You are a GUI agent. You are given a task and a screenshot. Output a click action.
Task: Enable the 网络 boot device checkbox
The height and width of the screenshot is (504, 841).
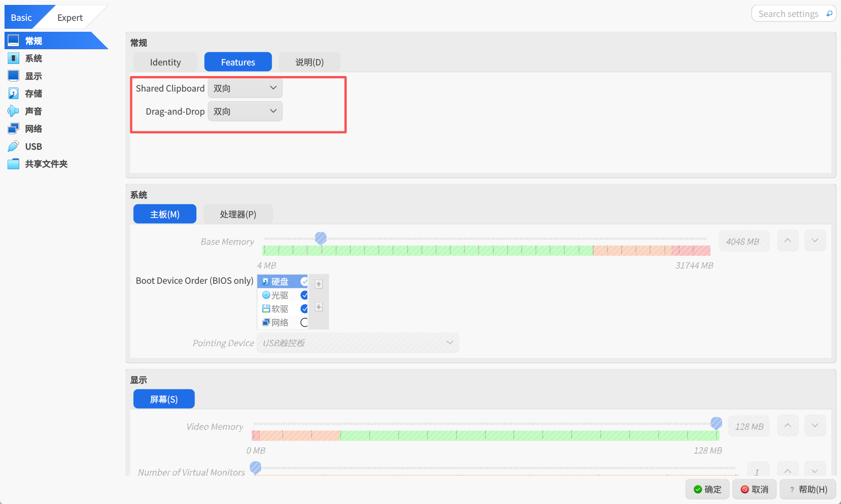click(304, 322)
